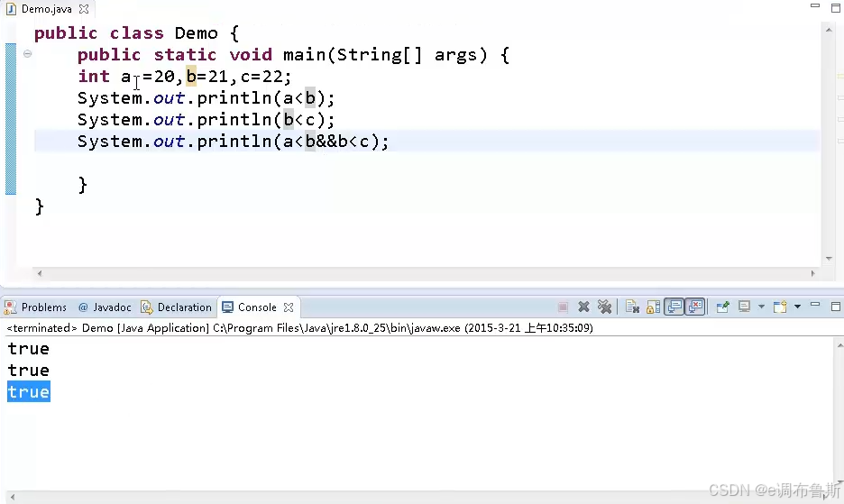The image size is (844, 504).
Task: Click the Console monitor icon
Action: pos(228,307)
